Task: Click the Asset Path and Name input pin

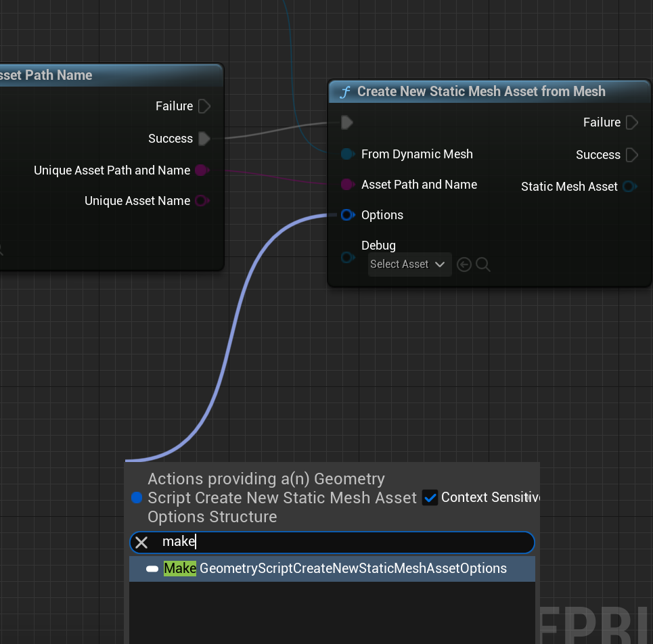Action: pos(347,185)
